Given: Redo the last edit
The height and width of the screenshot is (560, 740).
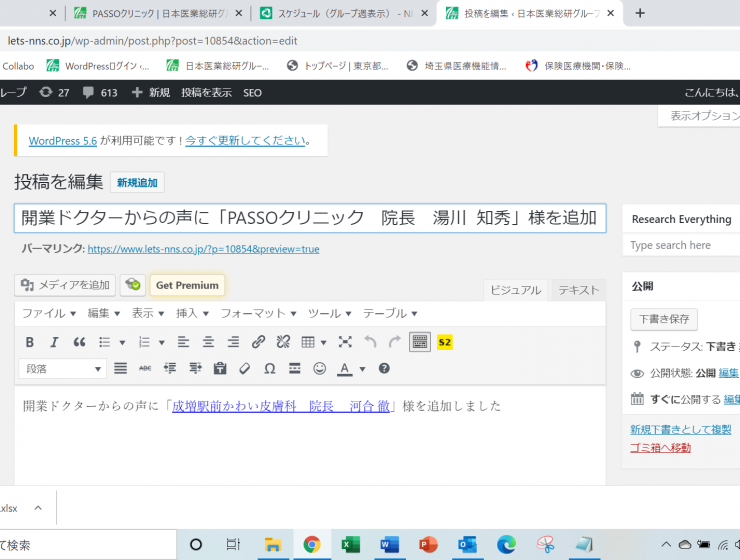Looking at the screenshot, I should click(x=395, y=342).
